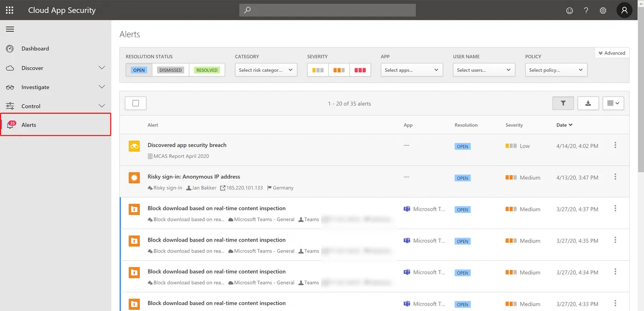Click the Severity column header
The height and width of the screenshot is (311, 644).
[514, 125]
